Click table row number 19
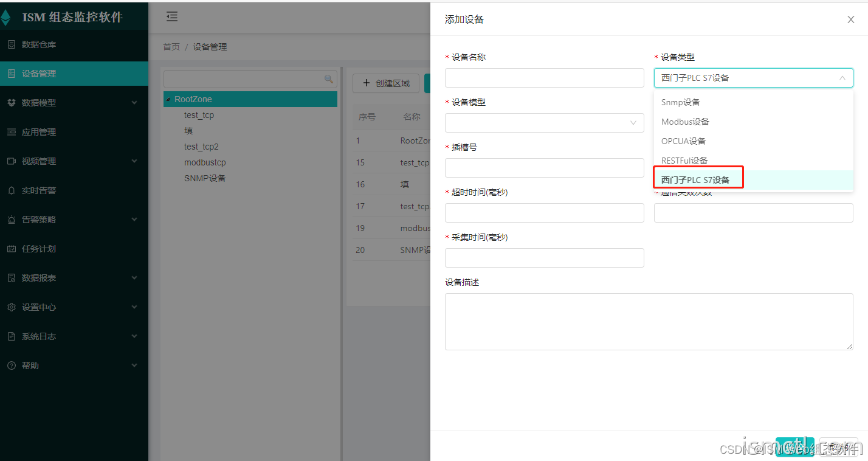Screen dimensions: 868x461 [x=360, y=228]
